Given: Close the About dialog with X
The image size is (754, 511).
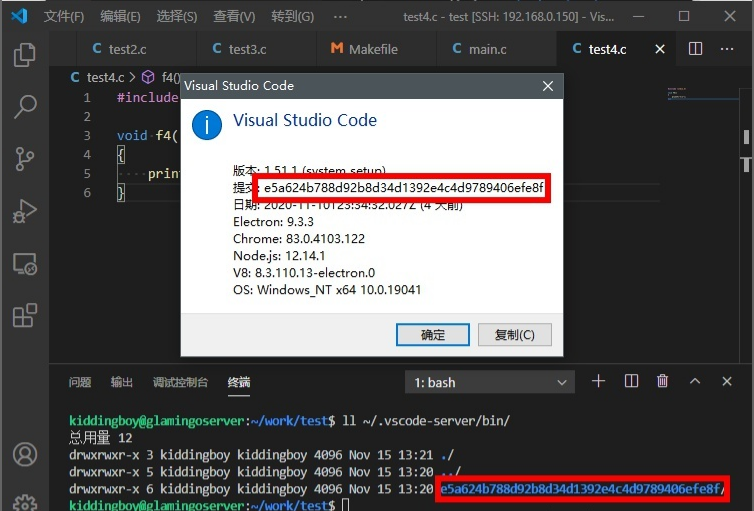Looking at the screenshot, I should tap(548, 86).
